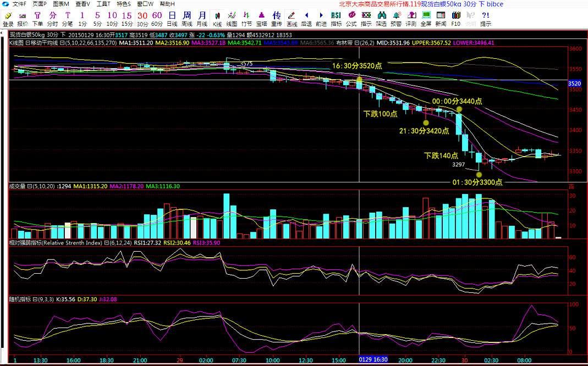Click the 下单 place-order icon

click(37, 19)
